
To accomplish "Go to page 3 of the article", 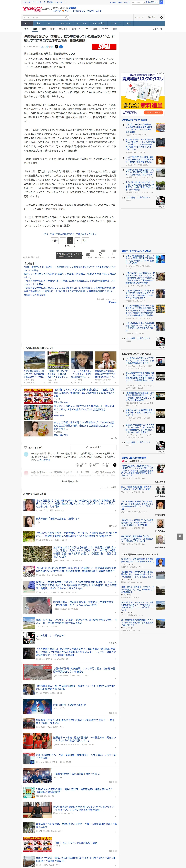I will 77,241.
